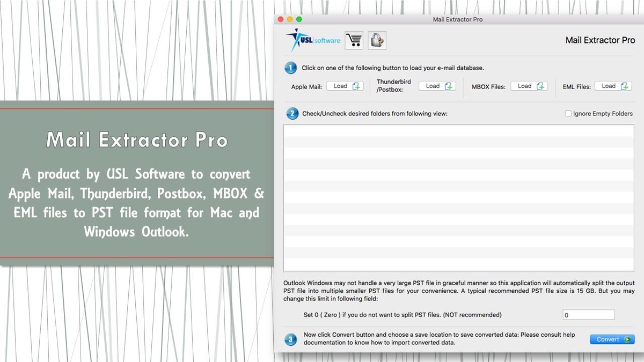Viewport: 644px width, 362px height.
Task: Open the shopping cart purchase icon
Action: [x=354, y=40]
